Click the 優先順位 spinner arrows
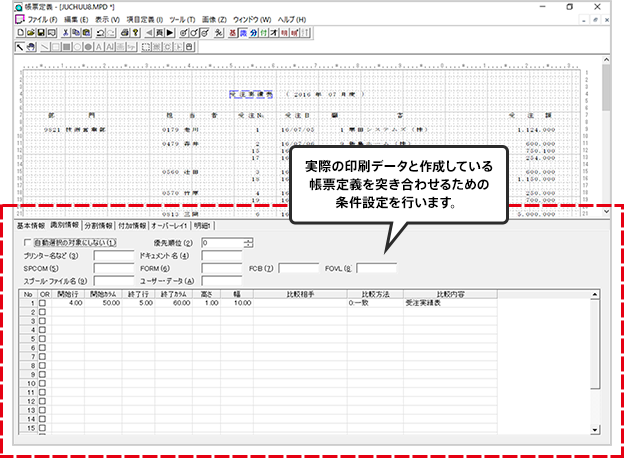The image size is (624, 458). (x=248, y=242)
